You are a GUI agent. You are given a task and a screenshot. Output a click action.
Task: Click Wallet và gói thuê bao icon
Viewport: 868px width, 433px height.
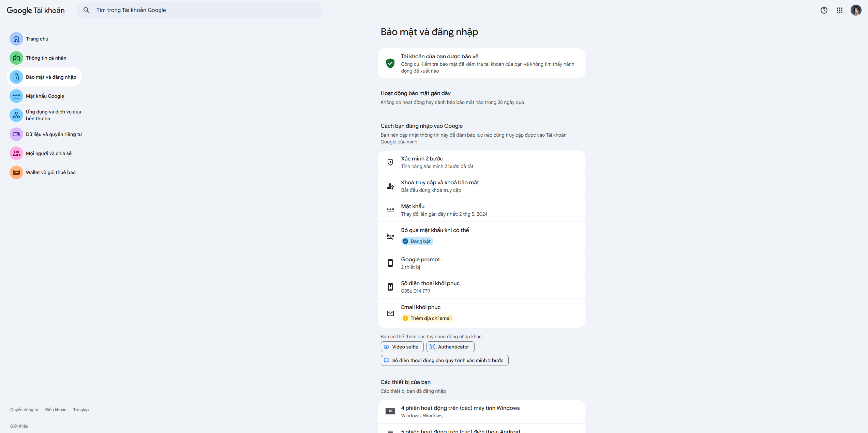(16, 172)
